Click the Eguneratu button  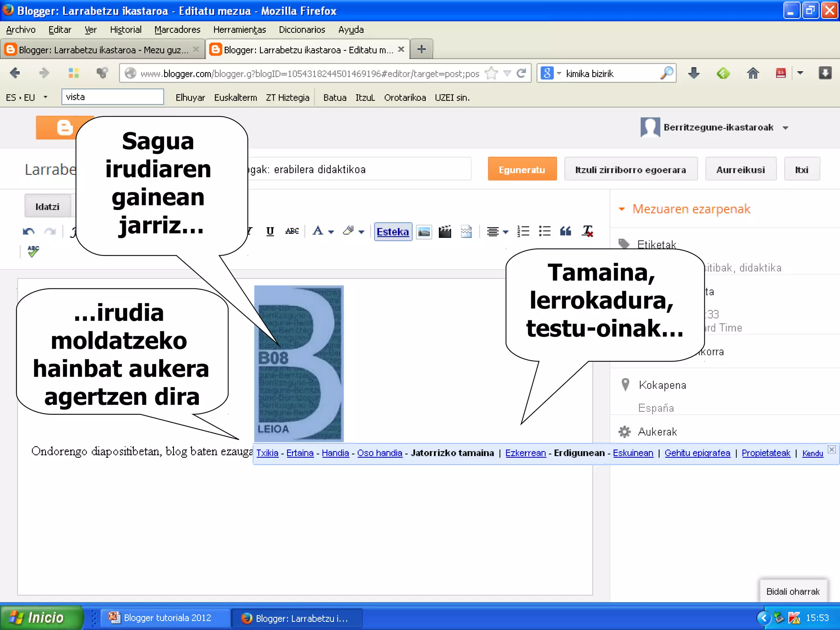[522, 169]
